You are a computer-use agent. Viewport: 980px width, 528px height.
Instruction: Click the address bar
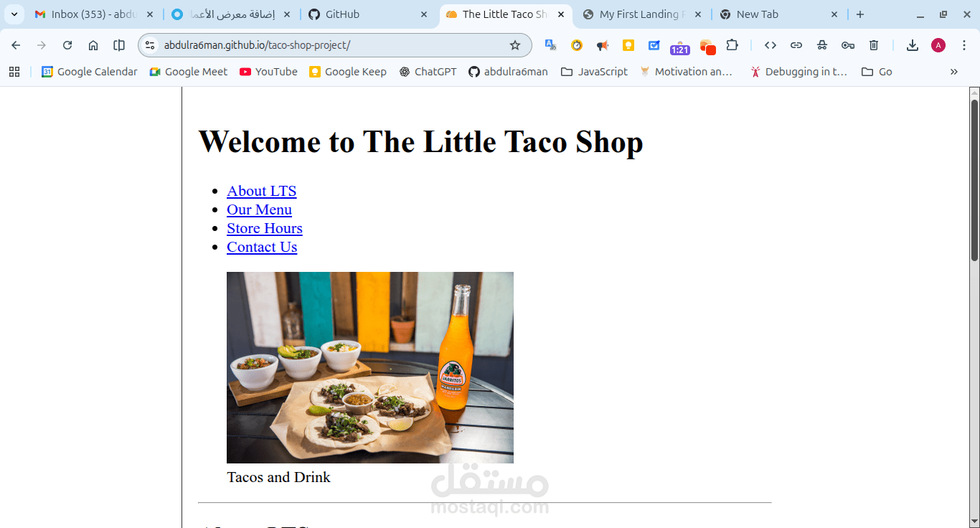coord(308,44)
